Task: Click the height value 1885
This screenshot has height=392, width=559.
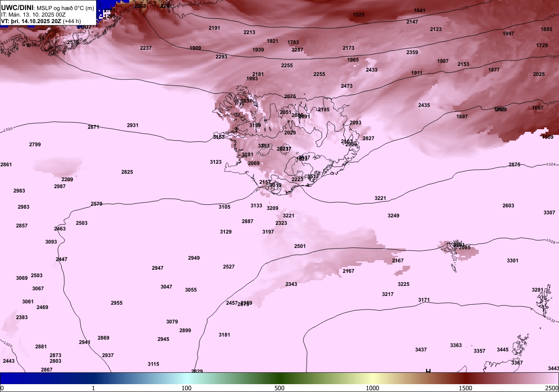Action: (x=546, y=29)
